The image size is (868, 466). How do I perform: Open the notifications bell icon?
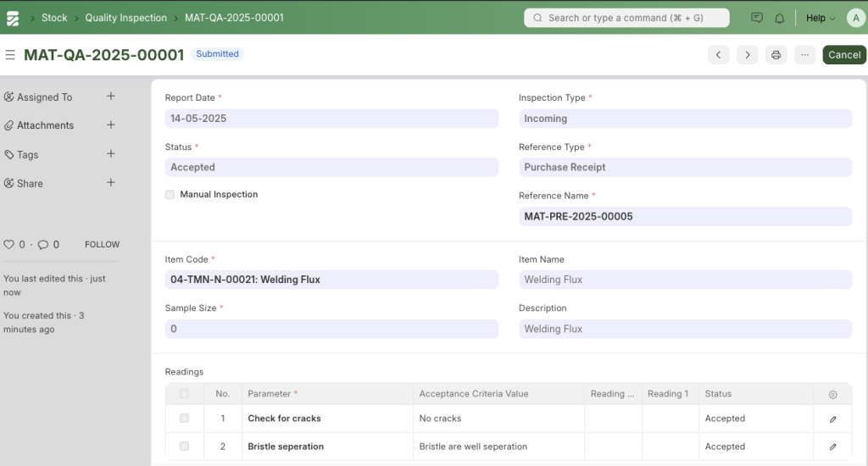(x=780, y=19)
